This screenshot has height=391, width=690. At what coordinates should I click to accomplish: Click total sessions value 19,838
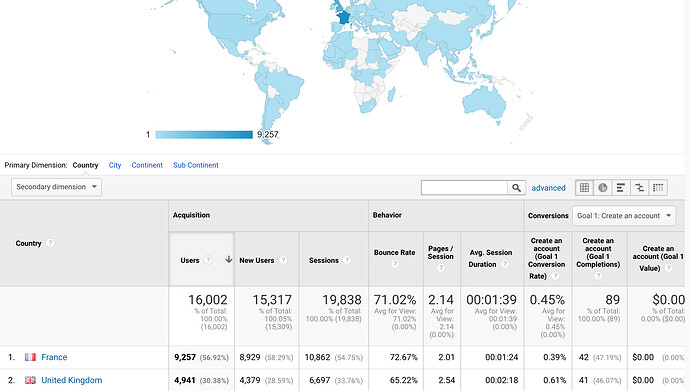342,300
